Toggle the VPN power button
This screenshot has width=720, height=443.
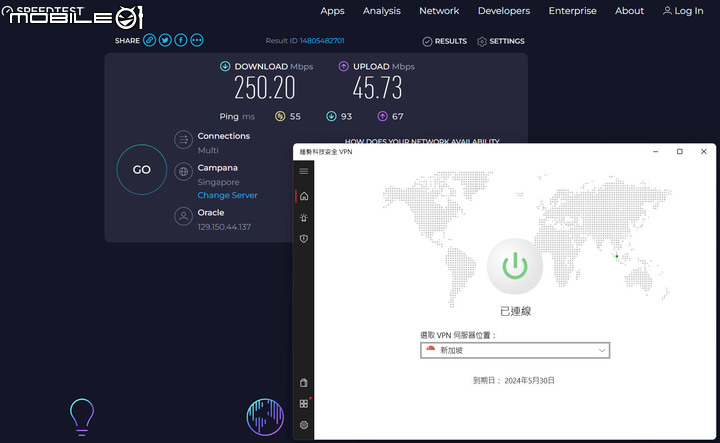(515, 266)
